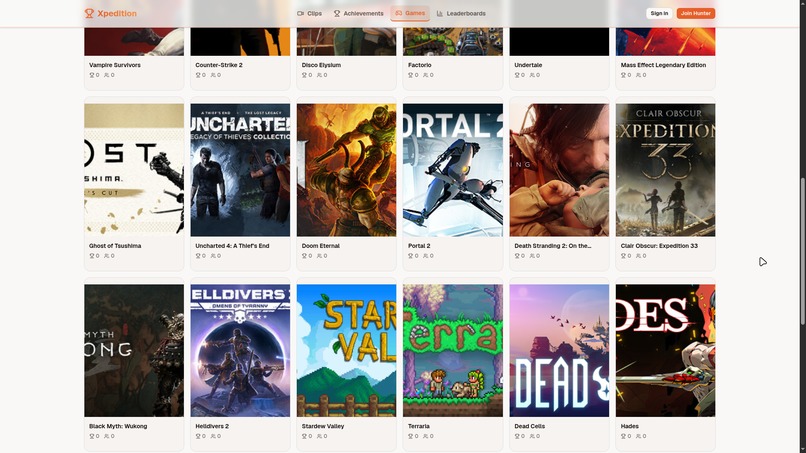Click the trophy count icon under Ghost of Tsushima
806x453 pixels.
click(x=92, y=256)
